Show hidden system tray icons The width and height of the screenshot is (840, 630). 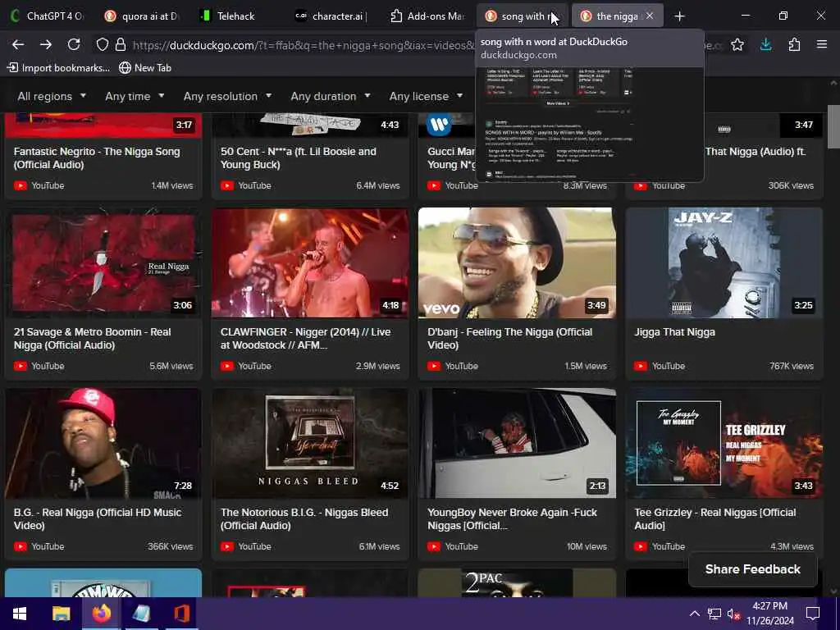tap(694, 614)
